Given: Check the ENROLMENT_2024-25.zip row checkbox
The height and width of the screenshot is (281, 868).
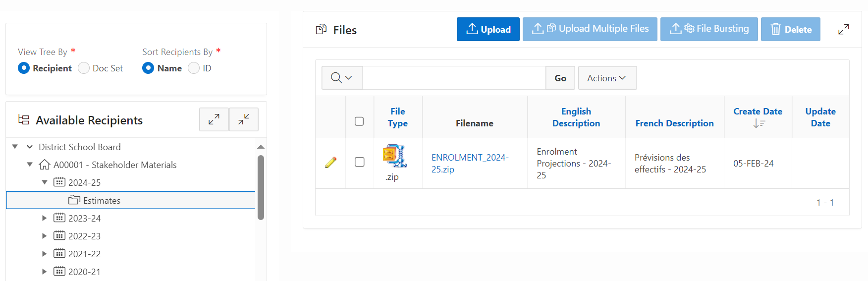Looking at the screenshot, I should tap(360, 162).
